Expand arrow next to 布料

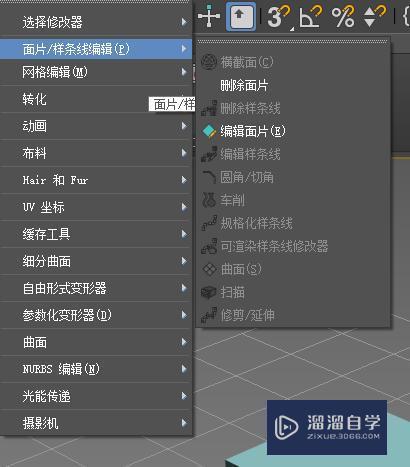(184, 153)
